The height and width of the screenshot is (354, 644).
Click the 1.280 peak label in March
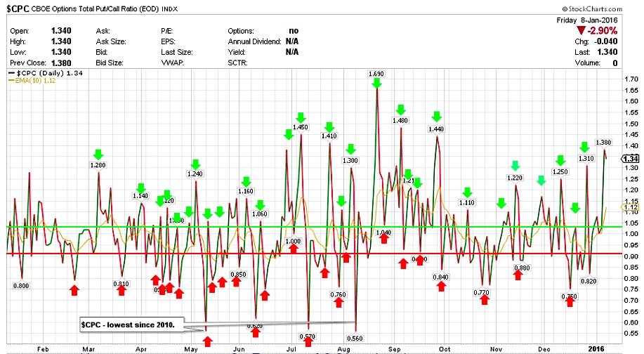coord(98,165)
